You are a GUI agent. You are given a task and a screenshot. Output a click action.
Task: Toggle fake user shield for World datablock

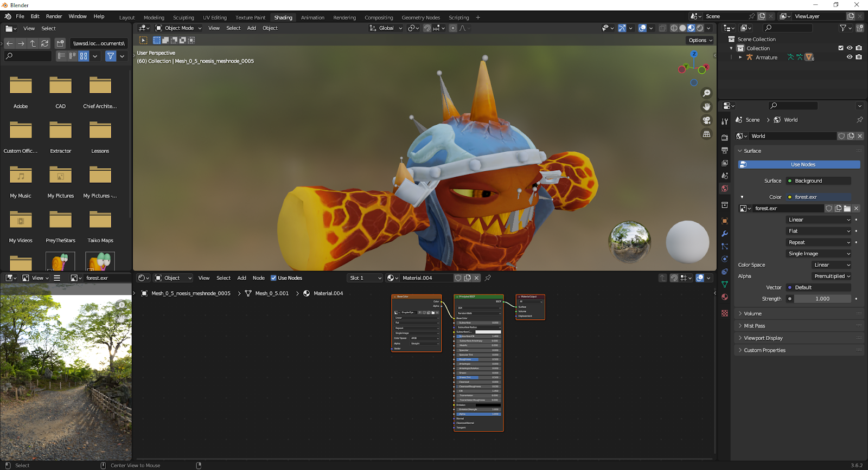tap(841, 136)
